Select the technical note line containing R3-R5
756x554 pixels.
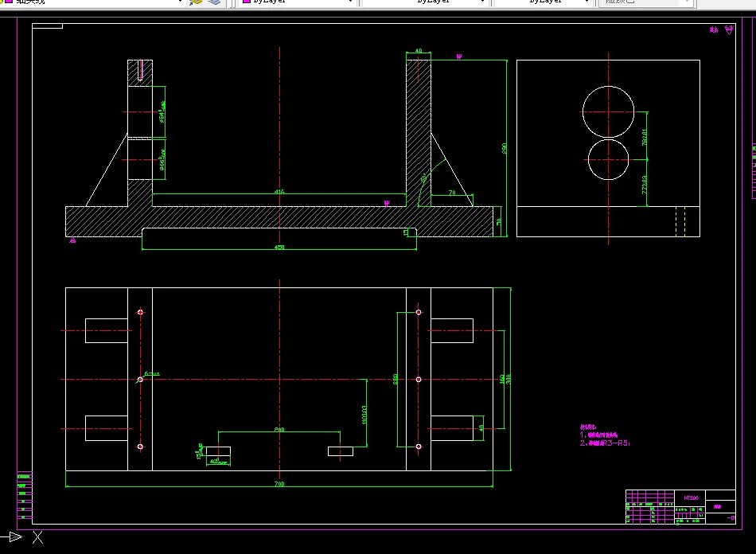[x=605, y=443]
